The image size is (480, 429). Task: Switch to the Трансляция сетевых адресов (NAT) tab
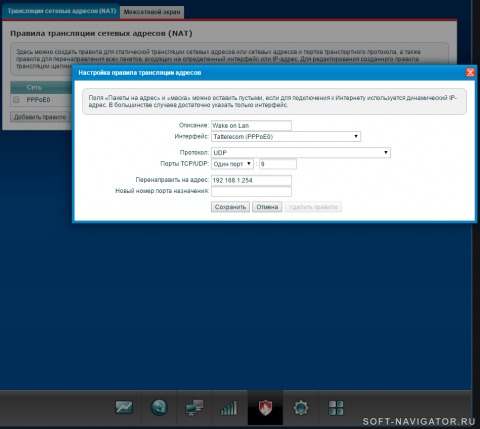[x=61, y=11]
